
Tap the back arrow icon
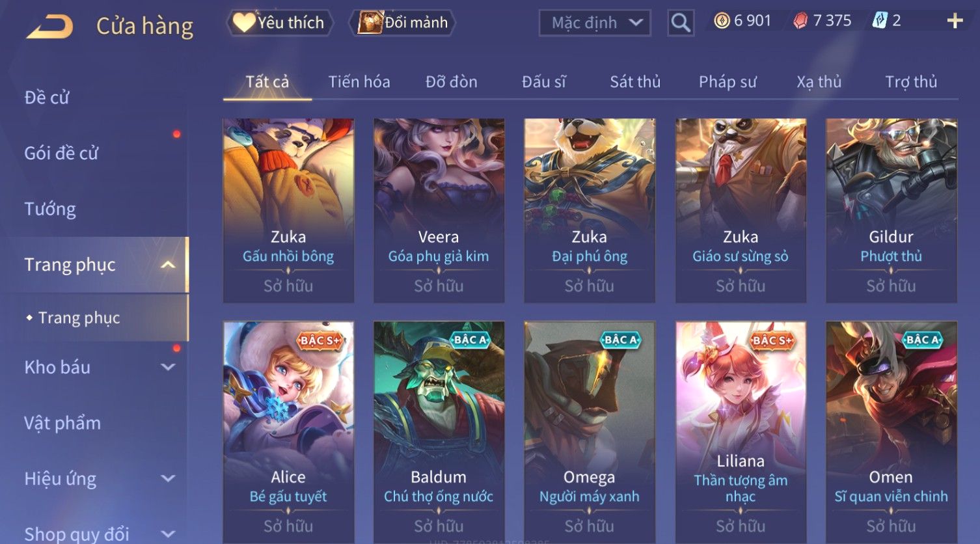[x=49, y=26]
